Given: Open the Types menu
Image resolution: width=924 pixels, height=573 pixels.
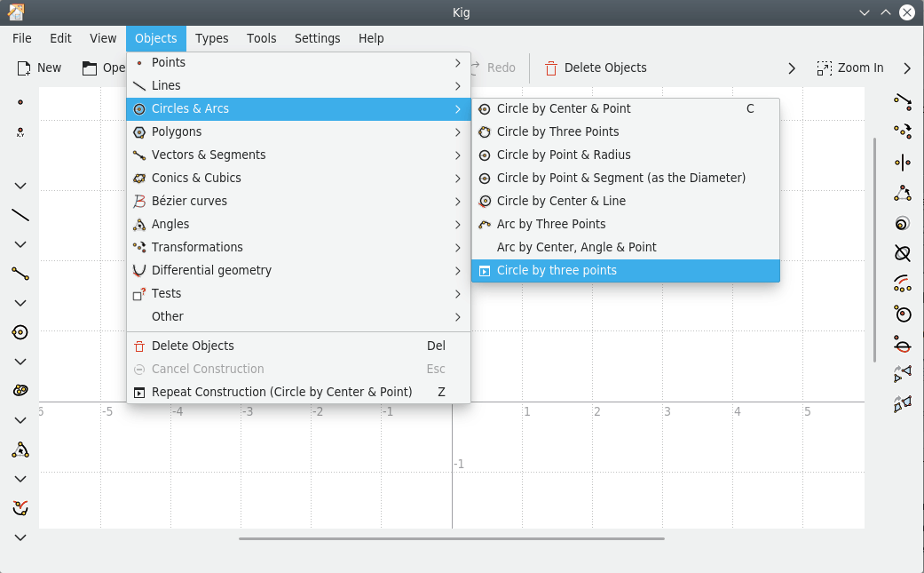Looking at the screenshot, I should 211,38.
